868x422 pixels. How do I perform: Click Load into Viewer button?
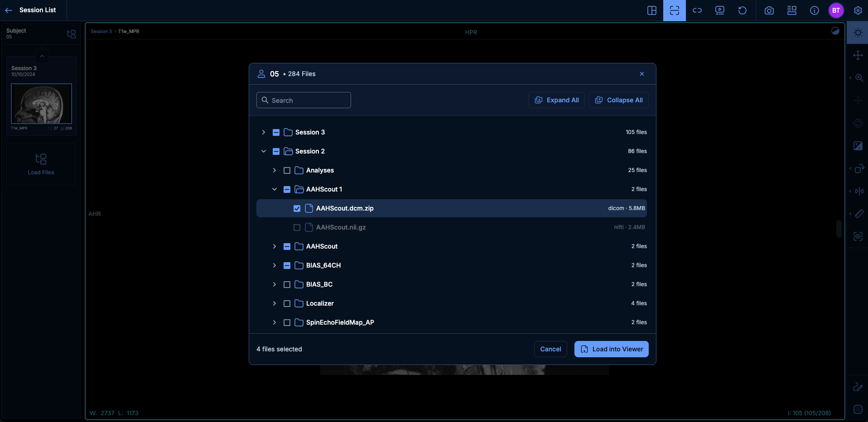pos(612,349)
